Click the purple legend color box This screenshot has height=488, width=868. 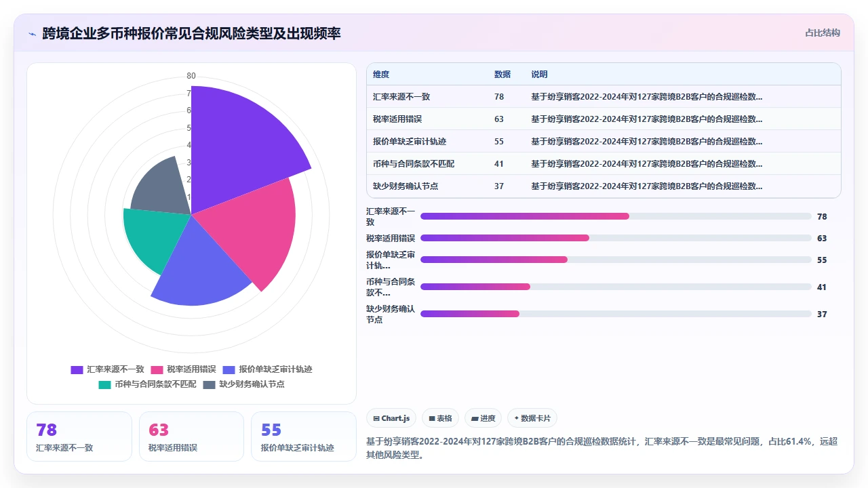click(x=77, y=369)
